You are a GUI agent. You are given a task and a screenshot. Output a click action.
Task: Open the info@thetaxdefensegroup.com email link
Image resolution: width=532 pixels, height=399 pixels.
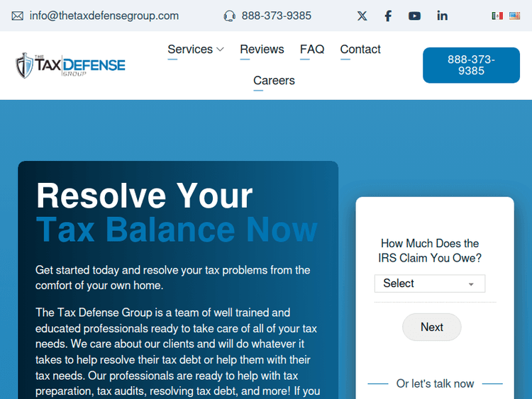[104, 16]
